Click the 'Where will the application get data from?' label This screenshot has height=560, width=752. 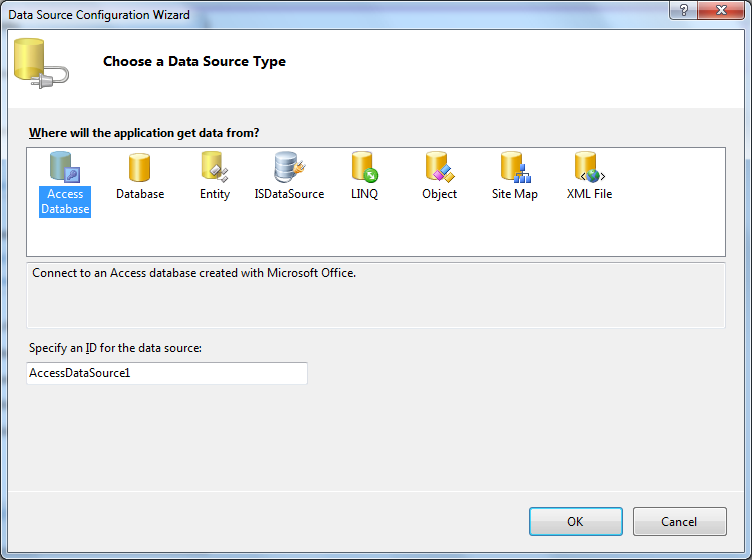tap(144, 133)
